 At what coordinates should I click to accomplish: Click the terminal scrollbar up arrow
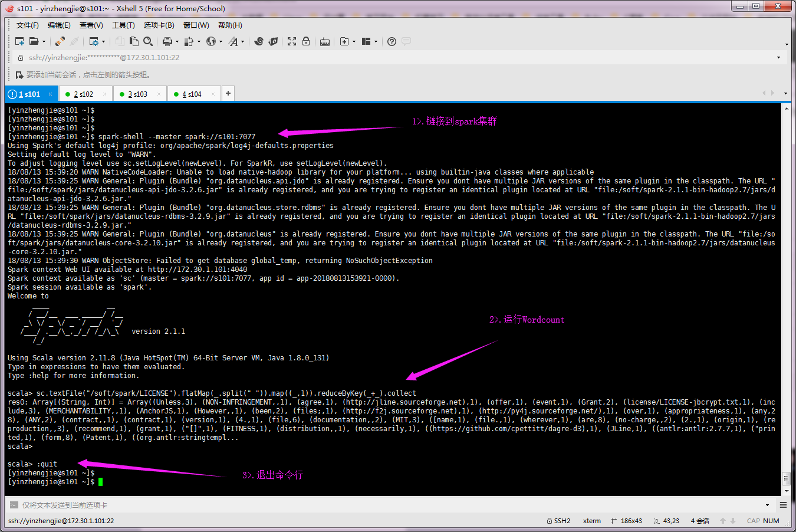click(x=786, y=109)
